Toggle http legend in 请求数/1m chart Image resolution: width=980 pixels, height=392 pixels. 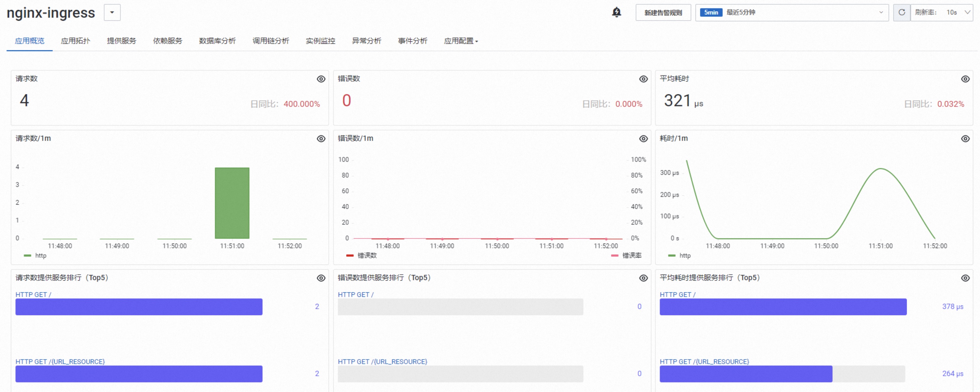pyautogui.click(x=35, y=256)
